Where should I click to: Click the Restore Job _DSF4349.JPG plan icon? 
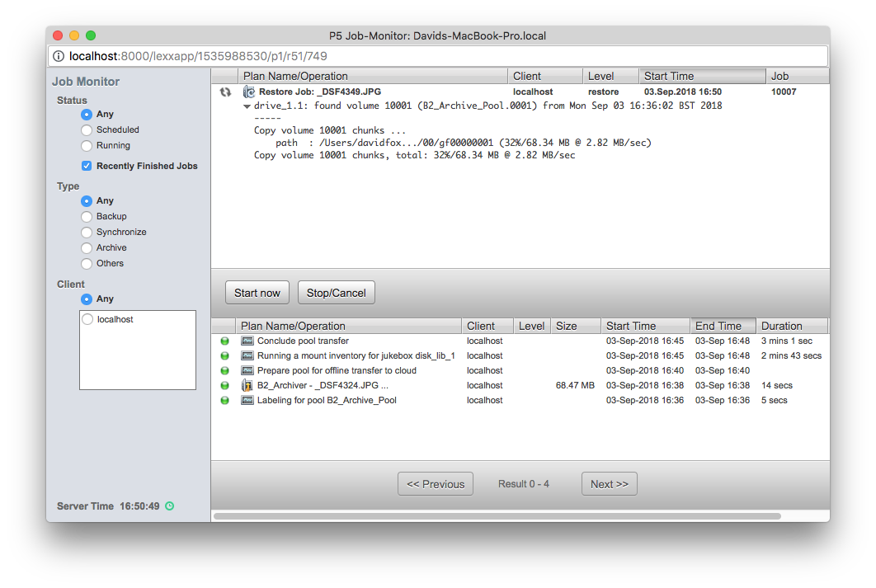click(248, 92)
